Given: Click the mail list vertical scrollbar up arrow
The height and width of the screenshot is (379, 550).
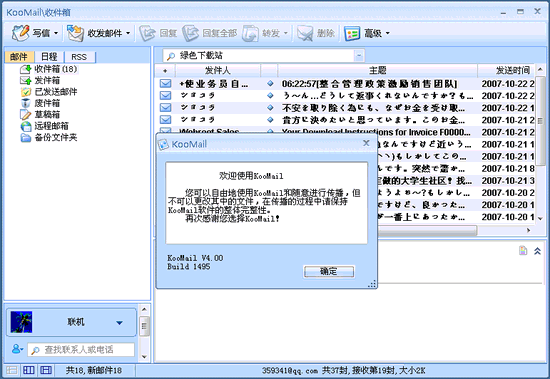Looking at the screenshot, I should tap(540, 69).
